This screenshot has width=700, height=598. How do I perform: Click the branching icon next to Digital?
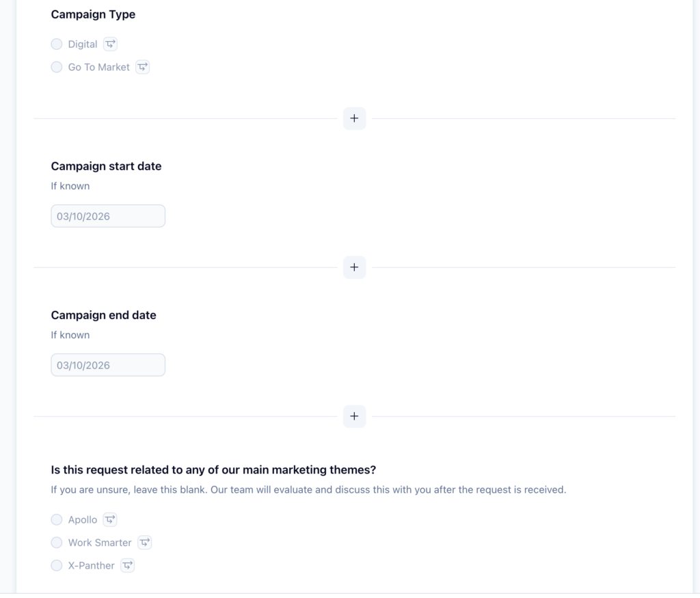click(x=110, y=44)
